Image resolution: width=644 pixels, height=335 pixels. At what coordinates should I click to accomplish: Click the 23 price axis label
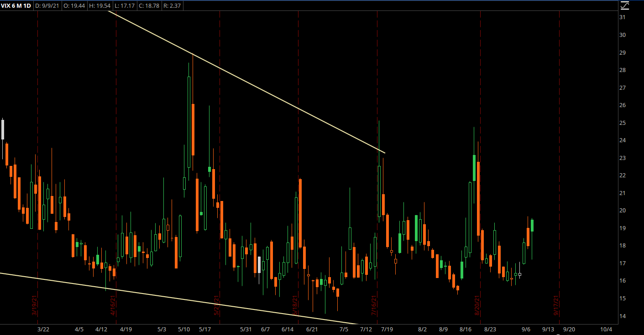click(x=622, y=158)
